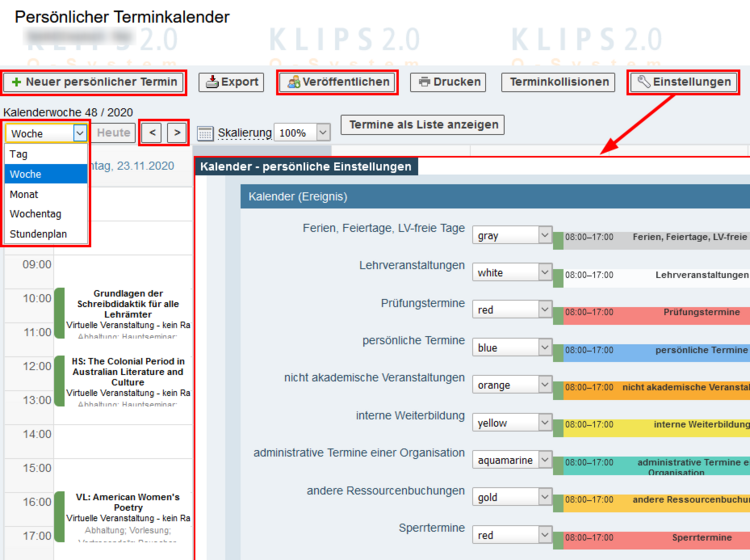The width and height of the screenshot is (750, 560).
Task: Open Einstellungen with the wrench icon
Action: point(684,82)
